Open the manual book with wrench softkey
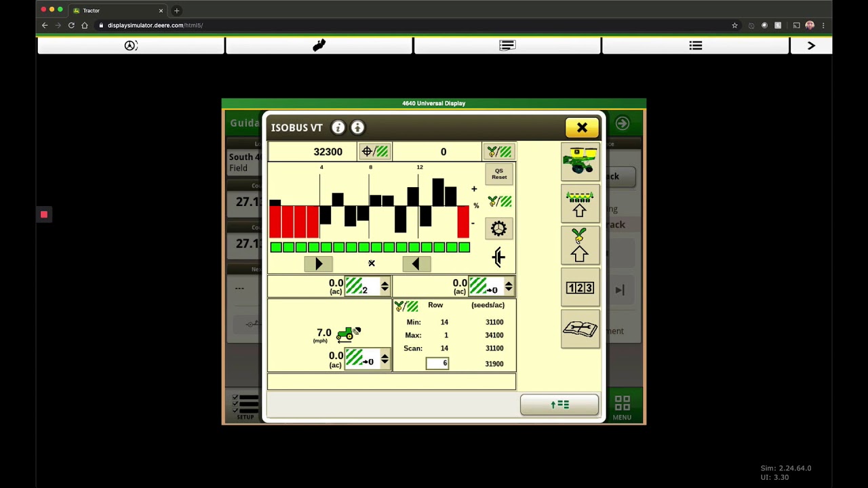 580,329
